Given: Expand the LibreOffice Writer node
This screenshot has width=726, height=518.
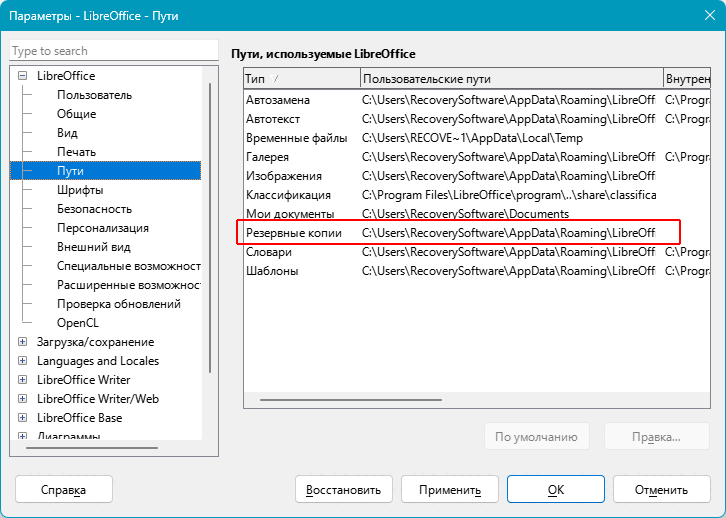Looking at the screenshot, I should (x=22, y=380).
